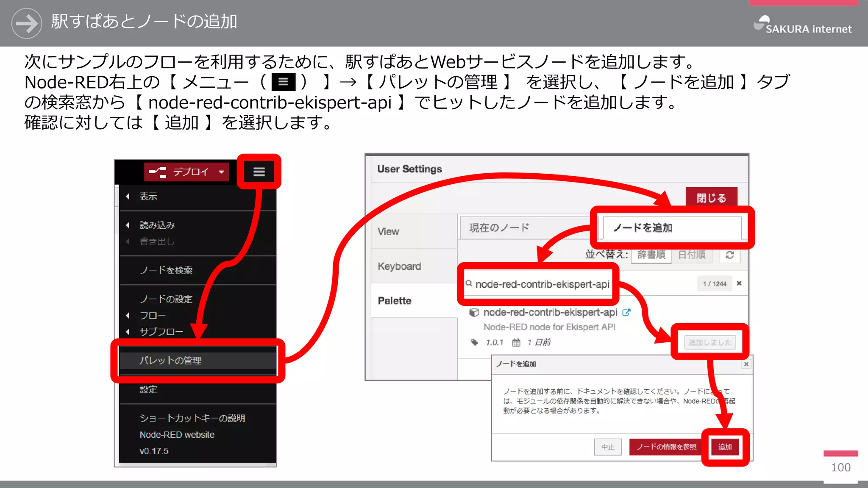Click node-red-contrib-ekispert-api package name
Screen dimensions: 868x488
tap(550, 312)
